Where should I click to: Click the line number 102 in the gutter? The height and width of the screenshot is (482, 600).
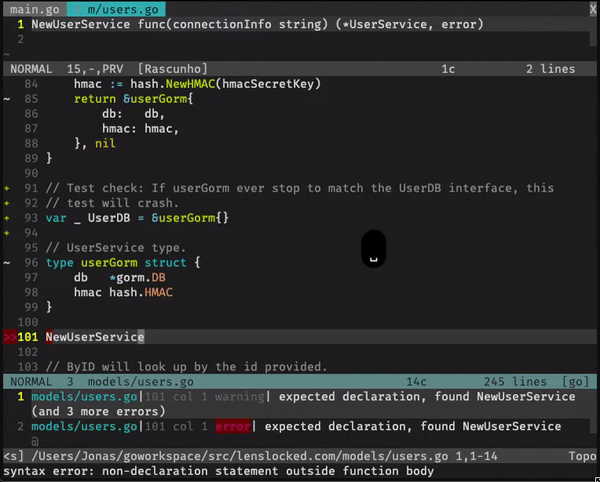coord(28,352)
